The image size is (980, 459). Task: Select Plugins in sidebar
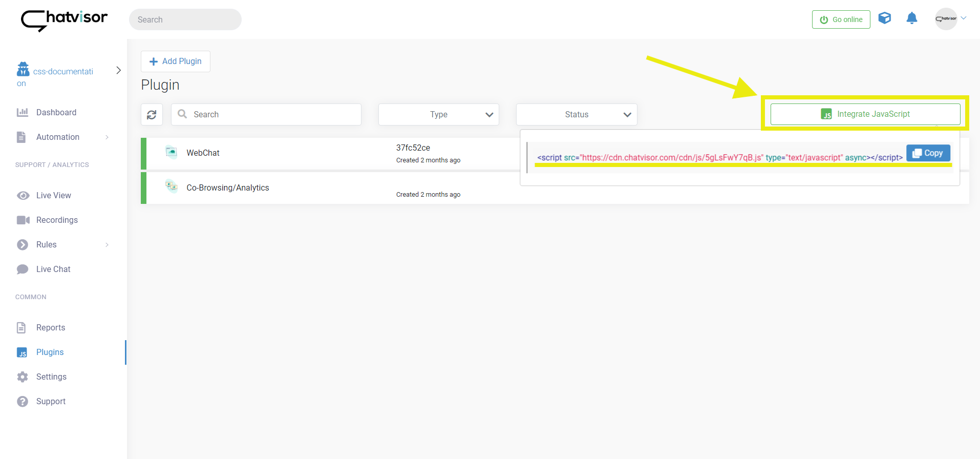tap(50, 352)
